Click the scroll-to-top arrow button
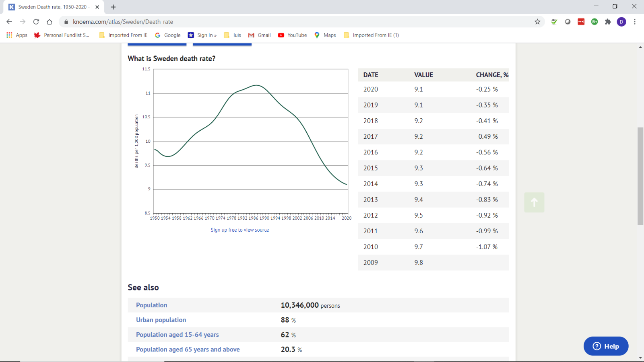644x362 pixels. 534,202
